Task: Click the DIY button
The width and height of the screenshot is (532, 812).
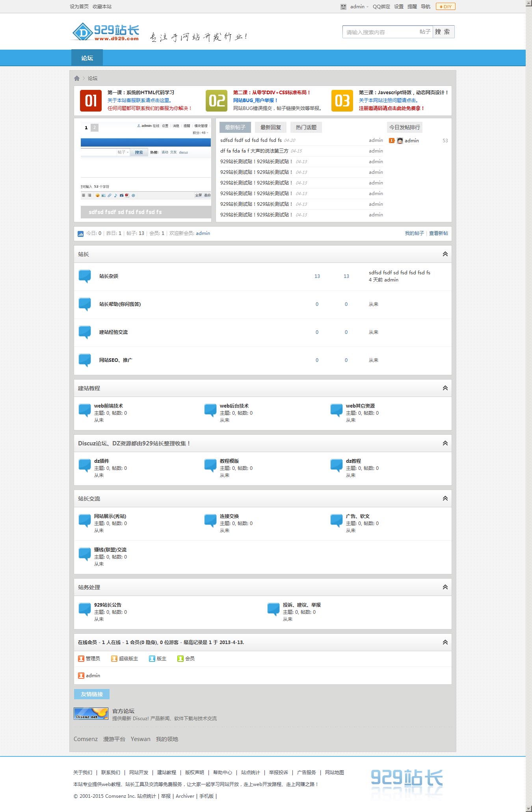Action: 446,6
